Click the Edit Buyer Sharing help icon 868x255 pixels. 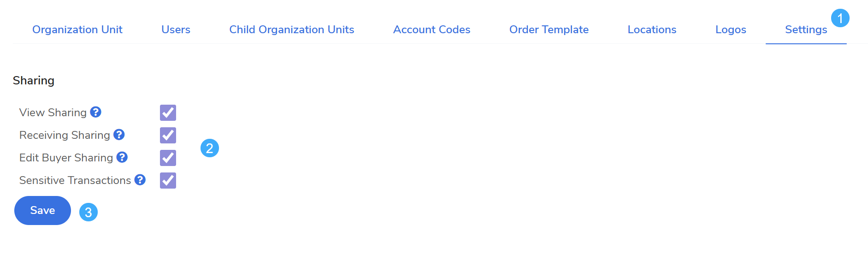[x=122, y=157]
